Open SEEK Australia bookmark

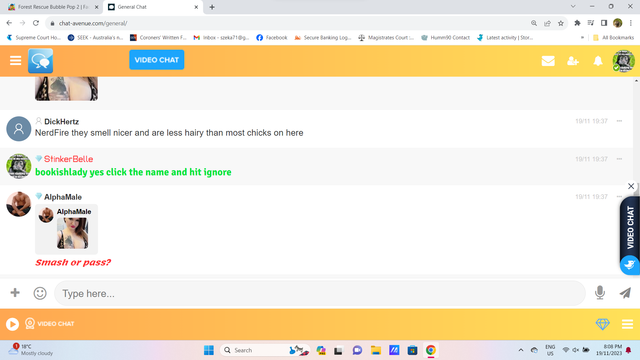tap(95, 38)
